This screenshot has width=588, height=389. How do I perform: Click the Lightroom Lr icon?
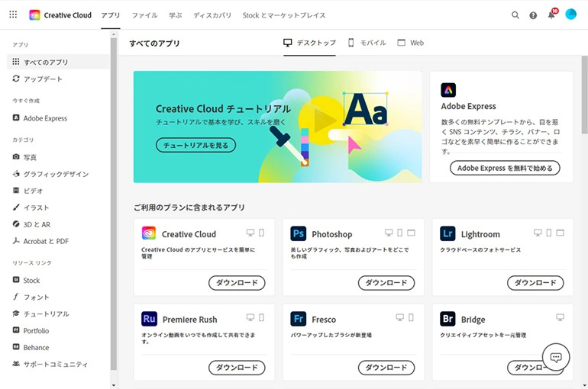point(447,233)
